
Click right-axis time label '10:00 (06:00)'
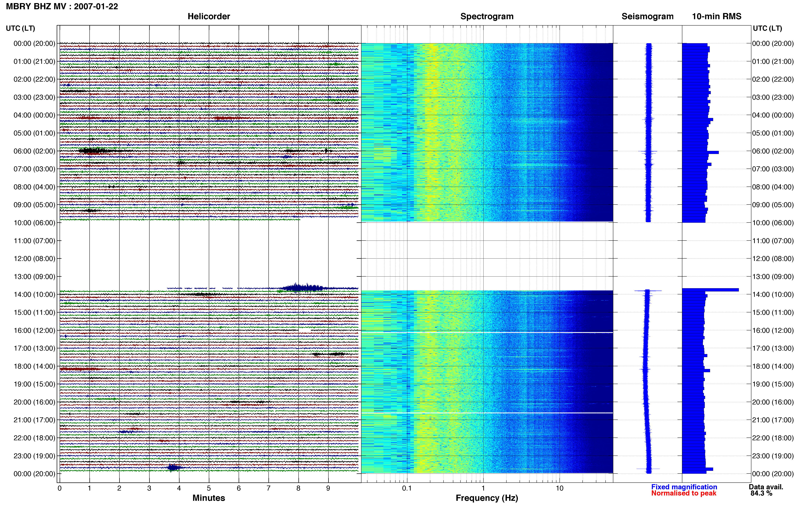pyautogui.click(x=773, y=223)
